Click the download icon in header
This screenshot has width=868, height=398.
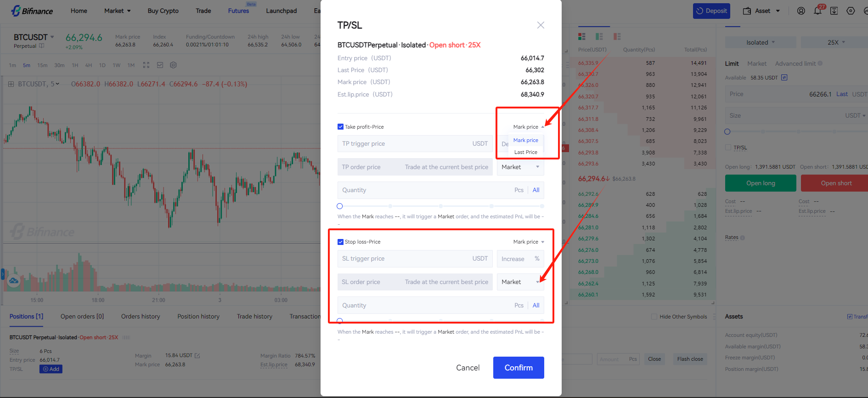click(834, 11)
